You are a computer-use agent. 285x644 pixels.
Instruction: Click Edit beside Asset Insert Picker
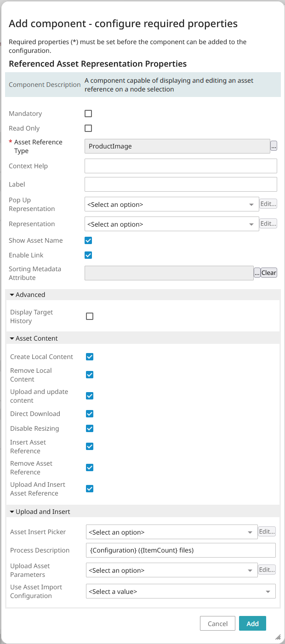[x=267, y=532]
